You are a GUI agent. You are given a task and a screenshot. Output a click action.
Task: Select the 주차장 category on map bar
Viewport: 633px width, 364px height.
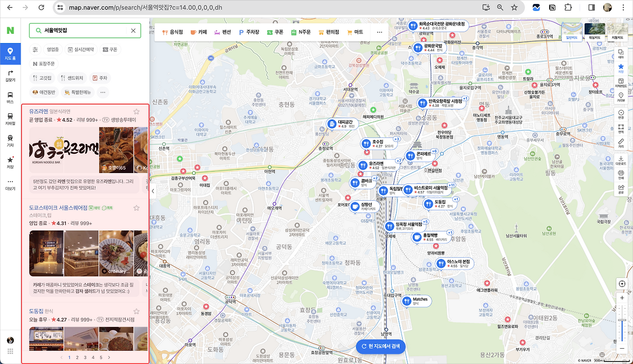tap(249, 32)
